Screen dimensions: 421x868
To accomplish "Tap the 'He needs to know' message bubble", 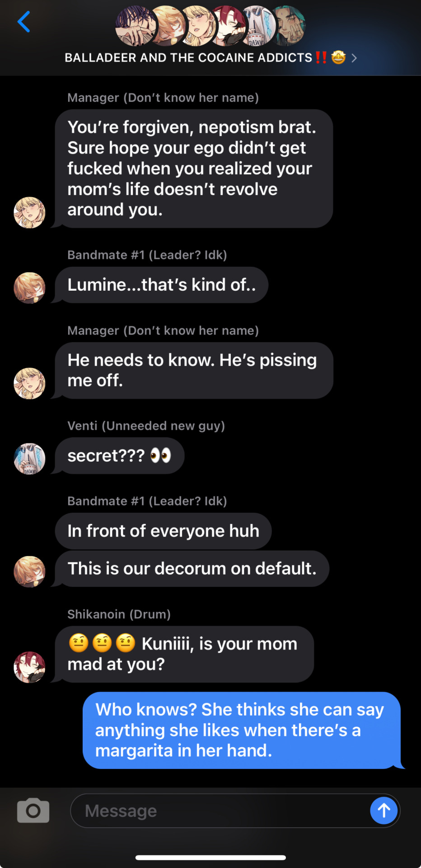I will click(x=194, y=370).
